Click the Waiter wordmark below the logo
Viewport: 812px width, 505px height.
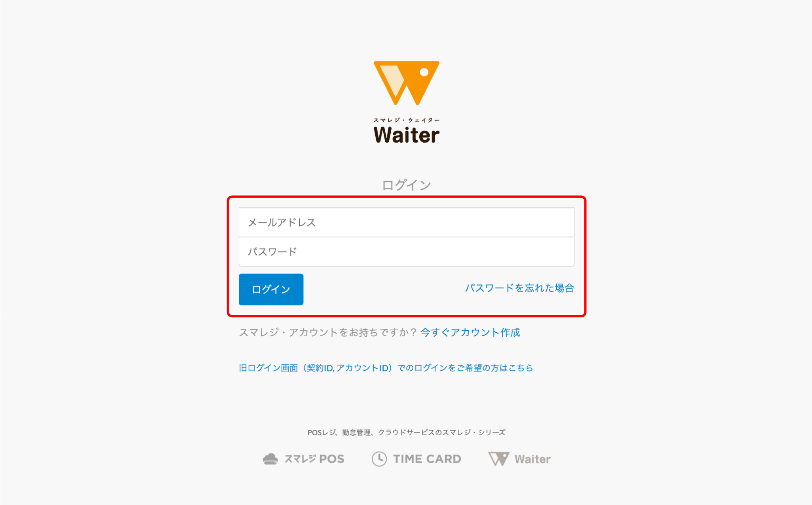(x=407, y=135)
